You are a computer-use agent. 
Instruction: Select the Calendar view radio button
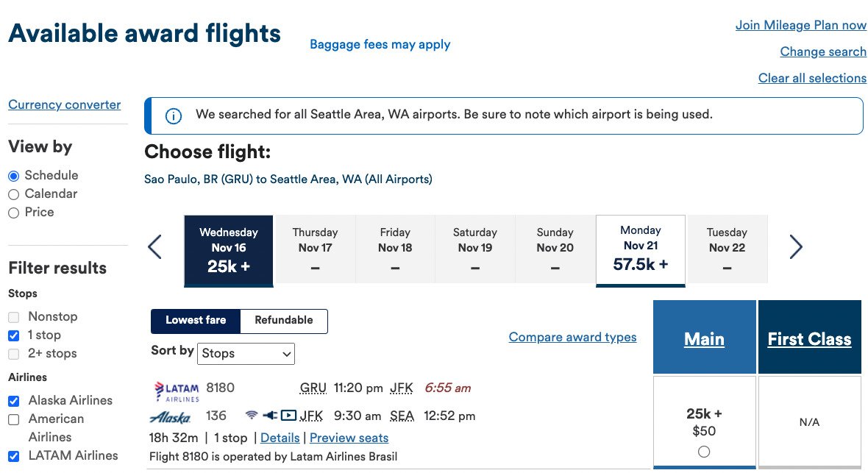click(x=14, y=194)
